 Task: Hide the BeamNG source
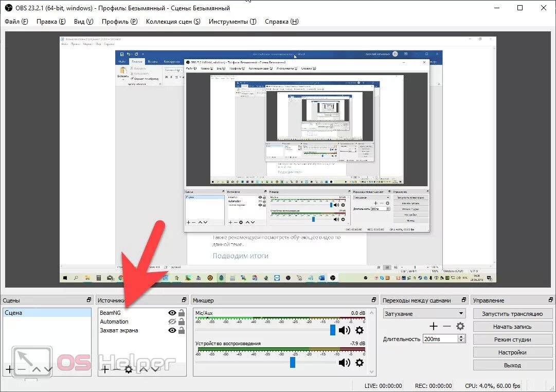click(x=172, y=313)
